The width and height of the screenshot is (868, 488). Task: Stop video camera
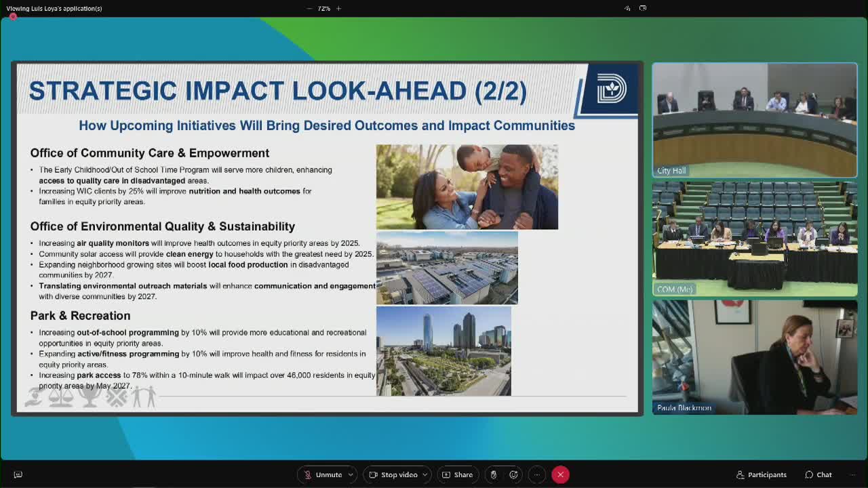393,474
